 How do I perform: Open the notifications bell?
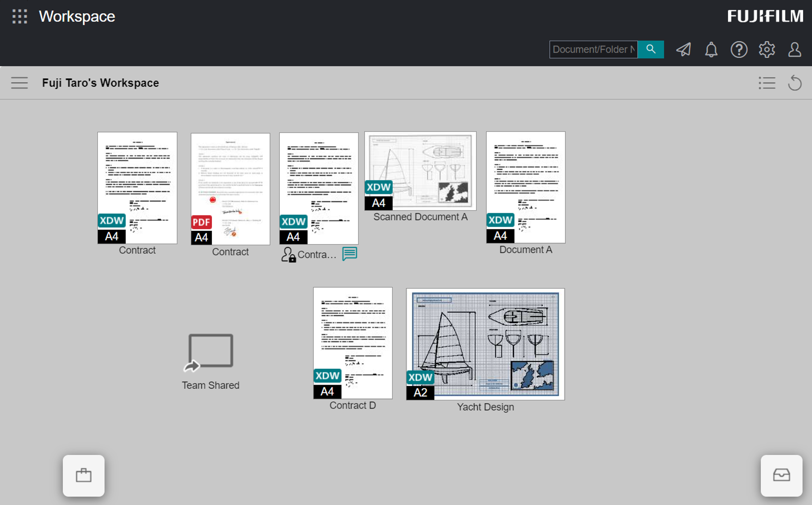711,49
